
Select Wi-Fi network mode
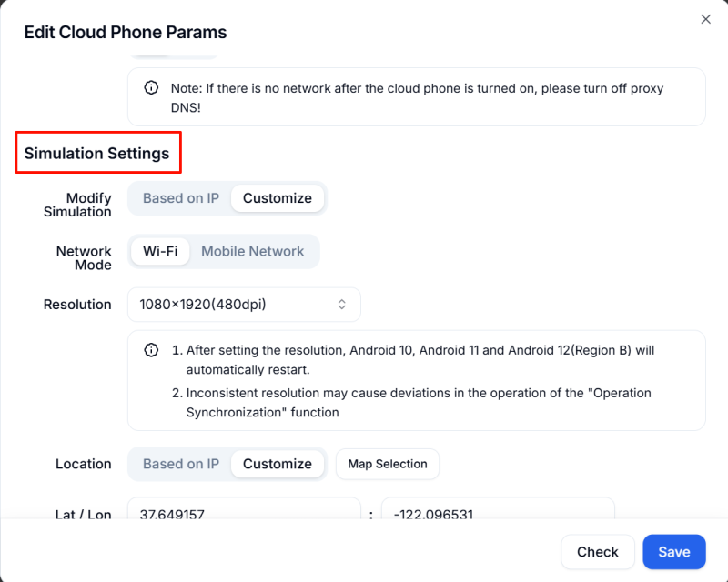tap(160, 251)
